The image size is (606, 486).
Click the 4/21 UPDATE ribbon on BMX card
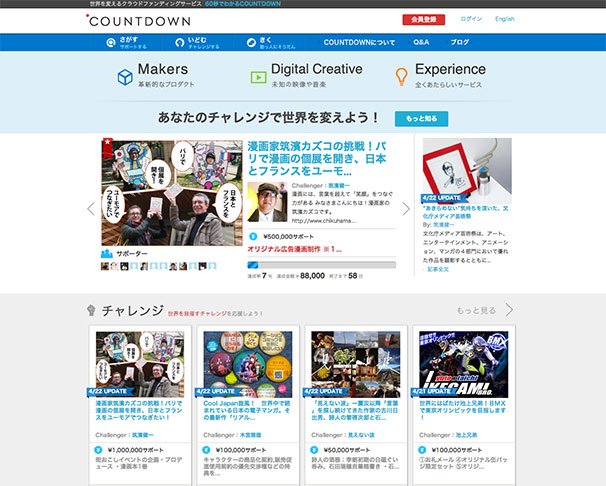pyautogui.click(x=432, y=391)
